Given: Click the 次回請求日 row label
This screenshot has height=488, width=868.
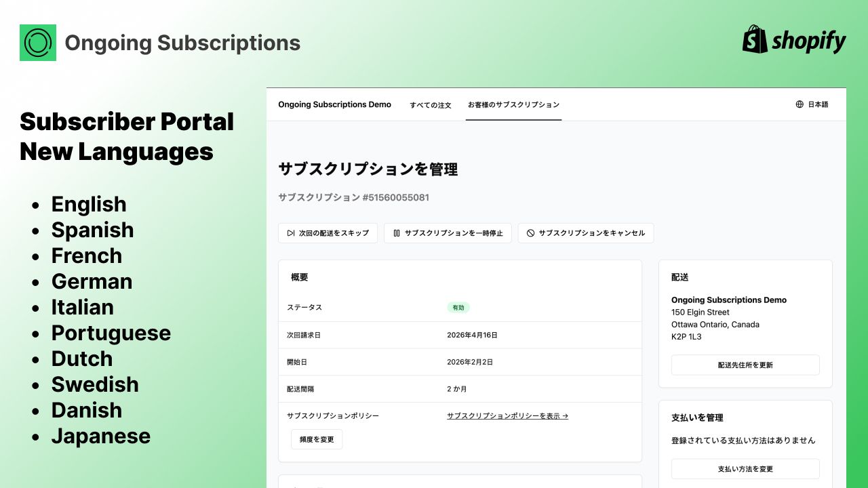Looking at the screenshot, I should click(304, 335).
